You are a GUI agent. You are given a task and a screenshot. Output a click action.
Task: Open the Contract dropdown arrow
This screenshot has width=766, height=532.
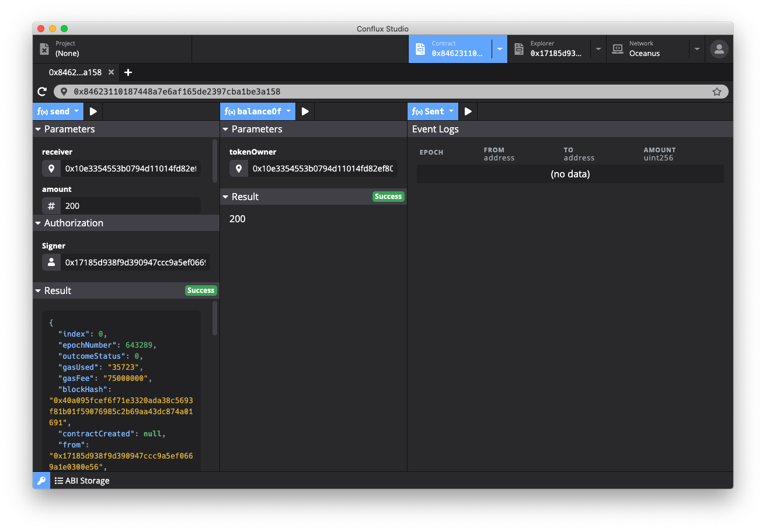click(500, 49)
